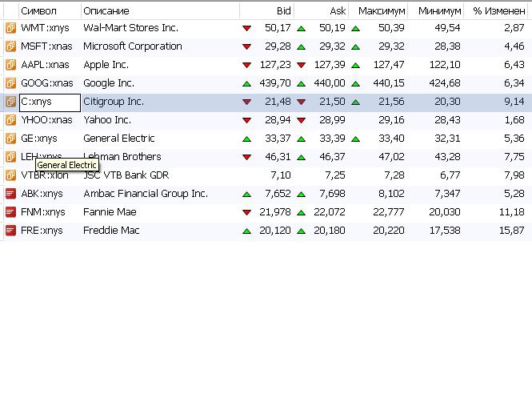
Task: Select the FNM:xnys symbol cell
Action: [42, 212]
